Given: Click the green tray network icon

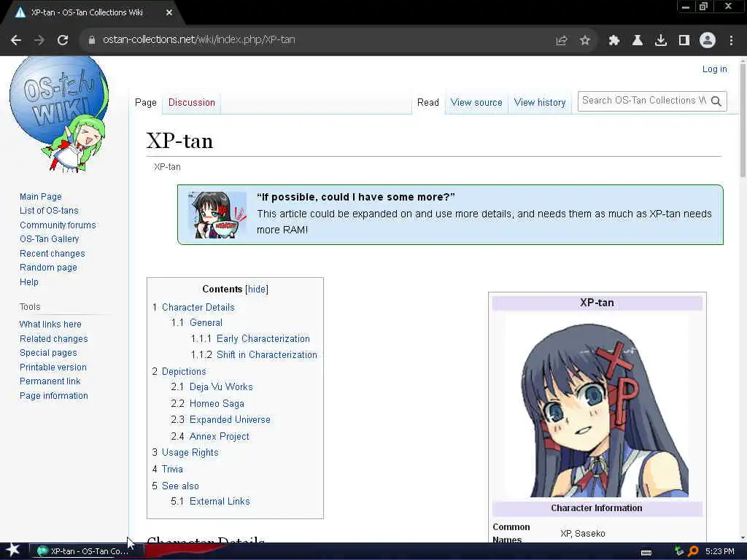Looking at the screenshot, I should click(679, 551).
